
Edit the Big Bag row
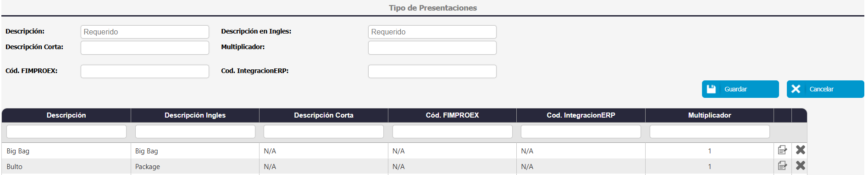point(782,150)
